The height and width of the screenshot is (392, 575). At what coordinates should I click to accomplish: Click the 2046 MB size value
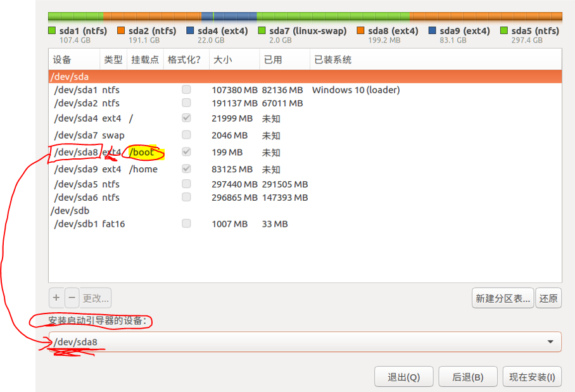pyautogui.click(x=230, y=136)
